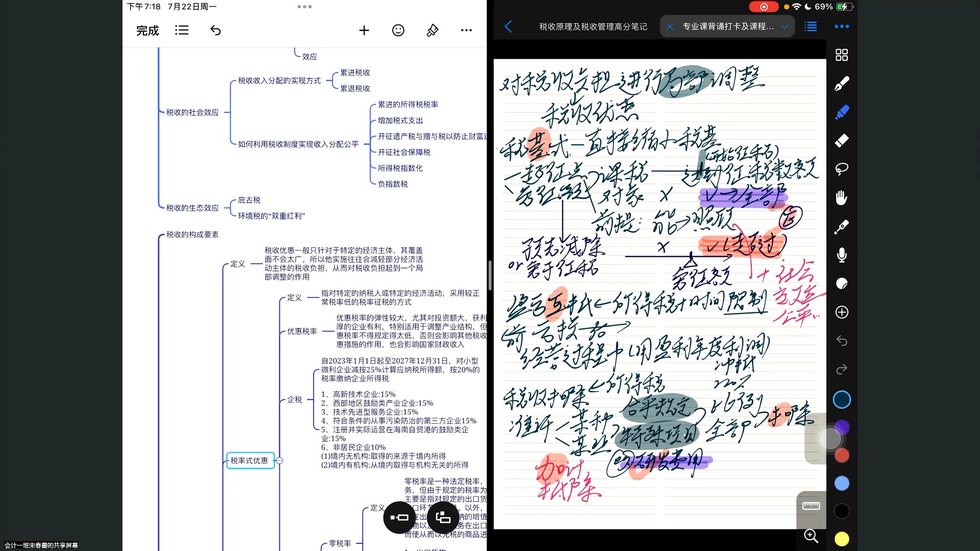
Task: Close the 专业课背诵打卡及课程 tab
Action: 670,27
